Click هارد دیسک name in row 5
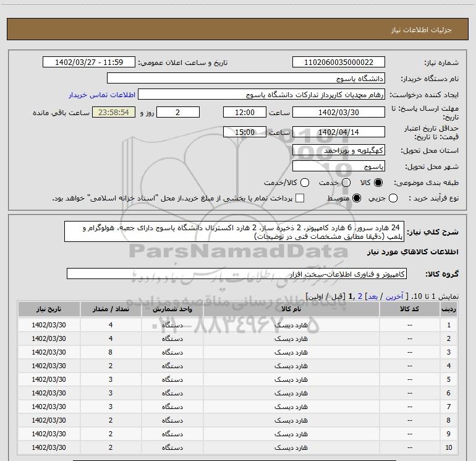Image resolution: width=476 pixels, height=461 pixels. [291, 379]
